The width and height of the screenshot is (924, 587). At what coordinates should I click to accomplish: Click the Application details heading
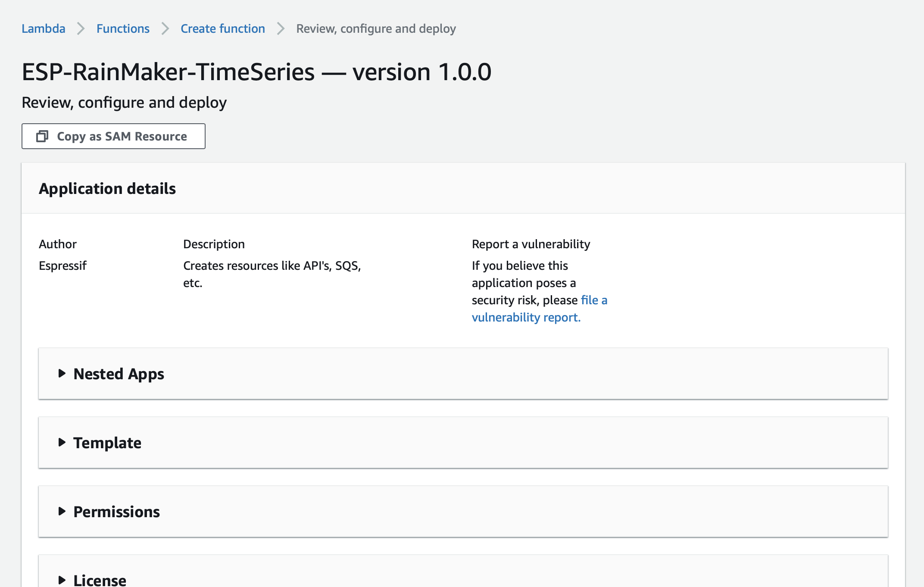point(107,189)
